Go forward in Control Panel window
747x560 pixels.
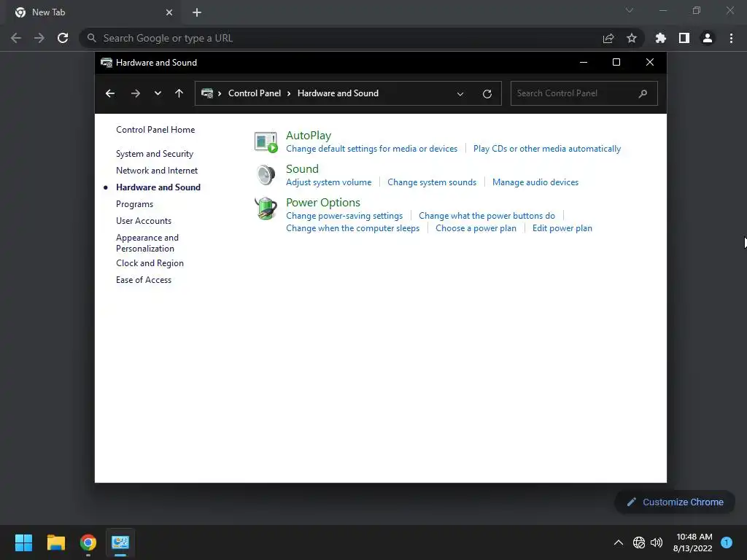tap(135, 93)
